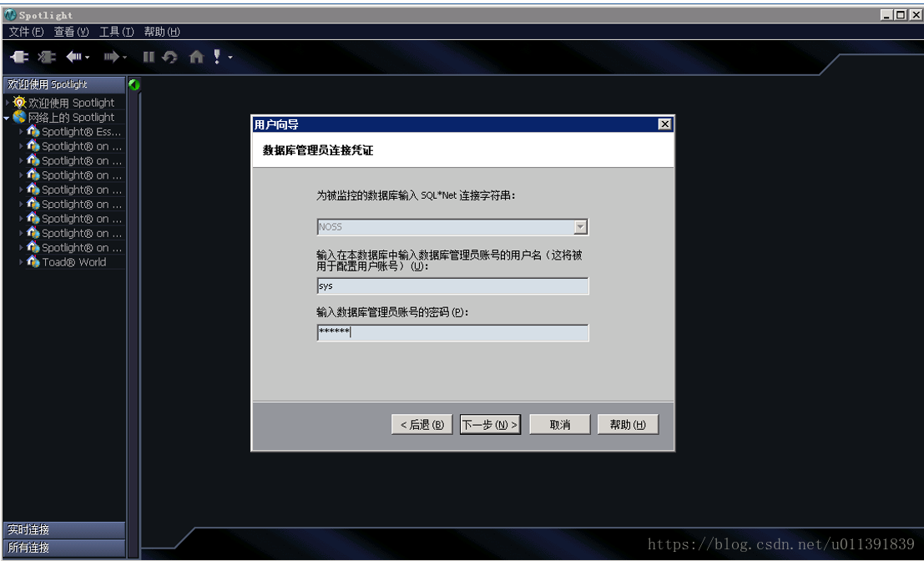This screenshot has height=561, width=924.
Task: Click the lightbulb icon of 欢迎使用 Spotlight
Action: tap(20, 103)
